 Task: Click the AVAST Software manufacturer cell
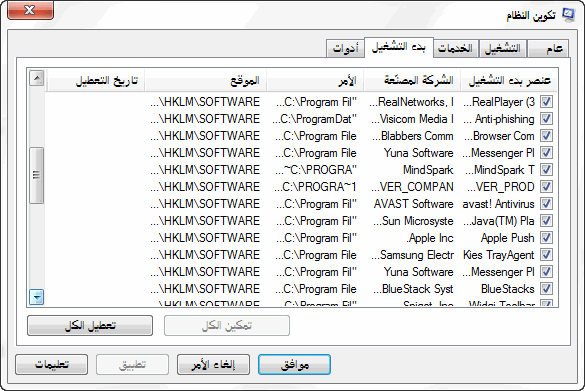[414, 204]
